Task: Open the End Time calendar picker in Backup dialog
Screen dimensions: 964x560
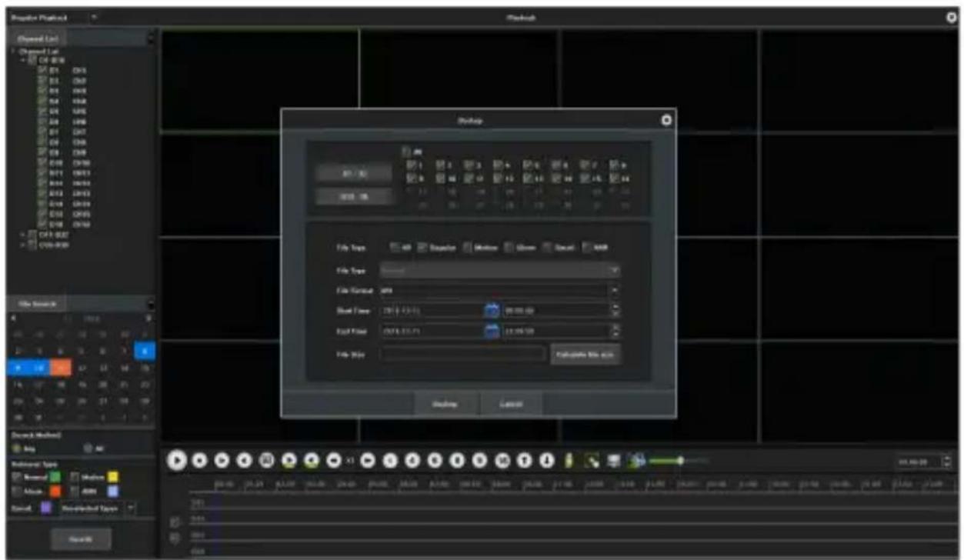Action: 492,331
